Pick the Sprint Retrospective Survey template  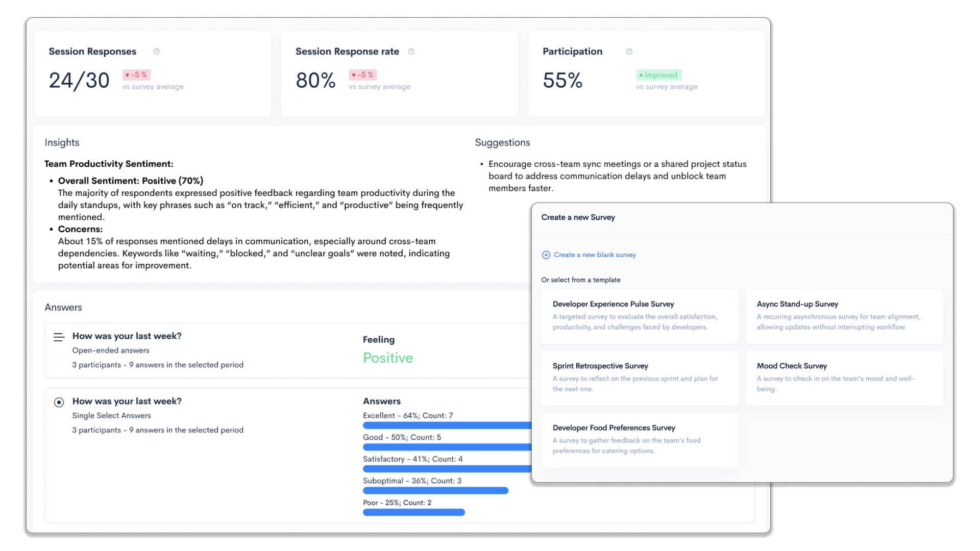coord(639,378)
